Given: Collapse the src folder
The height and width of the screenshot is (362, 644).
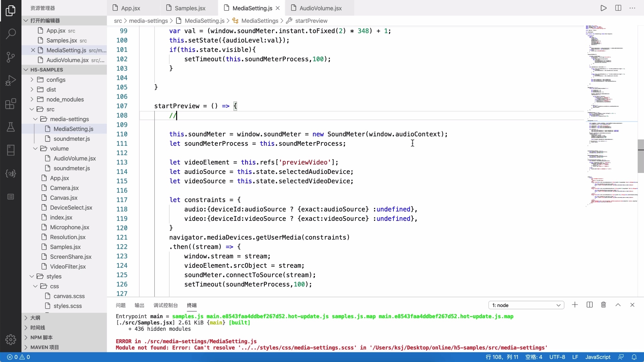Looking at the screenshot, I should pyautogui.click(x=50, y=109).
